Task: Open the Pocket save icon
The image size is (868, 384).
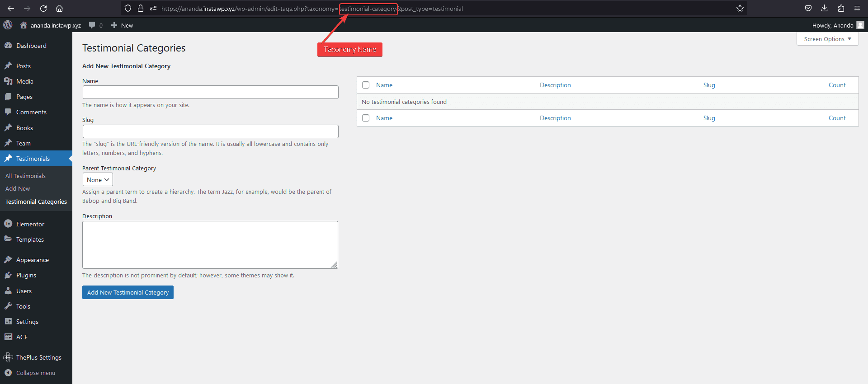Action: 808,8
